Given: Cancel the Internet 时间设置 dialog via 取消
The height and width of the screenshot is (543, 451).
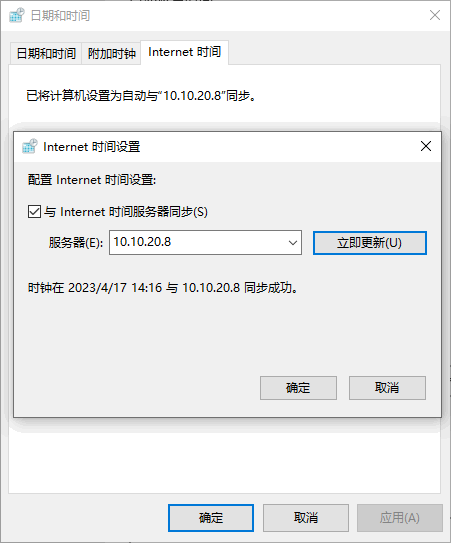Looking at the screenshot, I should pos(387,388).
